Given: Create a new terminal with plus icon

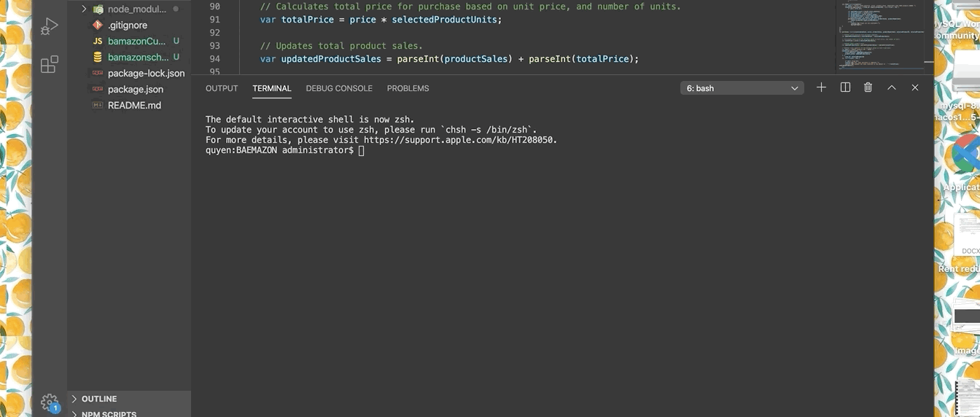Looking at the screenshot, I should 821,87.
